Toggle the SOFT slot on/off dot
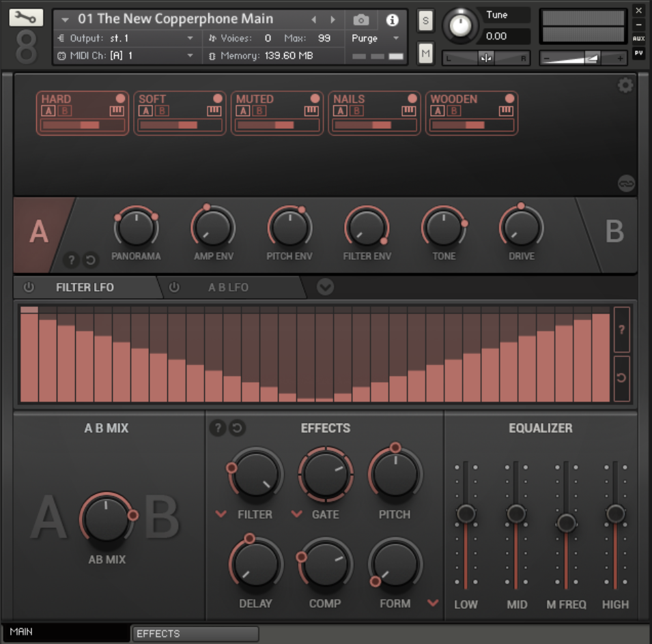Screen dimensions: 652x644 (x=218, y=98)
